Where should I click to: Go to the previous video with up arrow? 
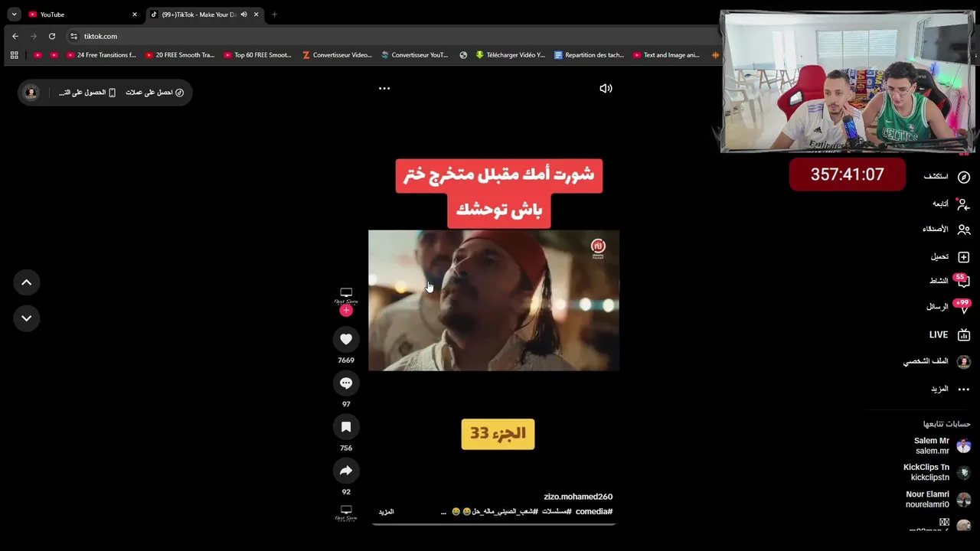tap(26, 282)
